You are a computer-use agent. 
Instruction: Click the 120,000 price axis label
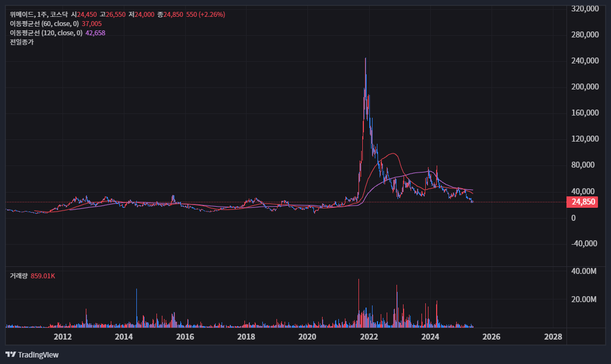click(585, 139)
